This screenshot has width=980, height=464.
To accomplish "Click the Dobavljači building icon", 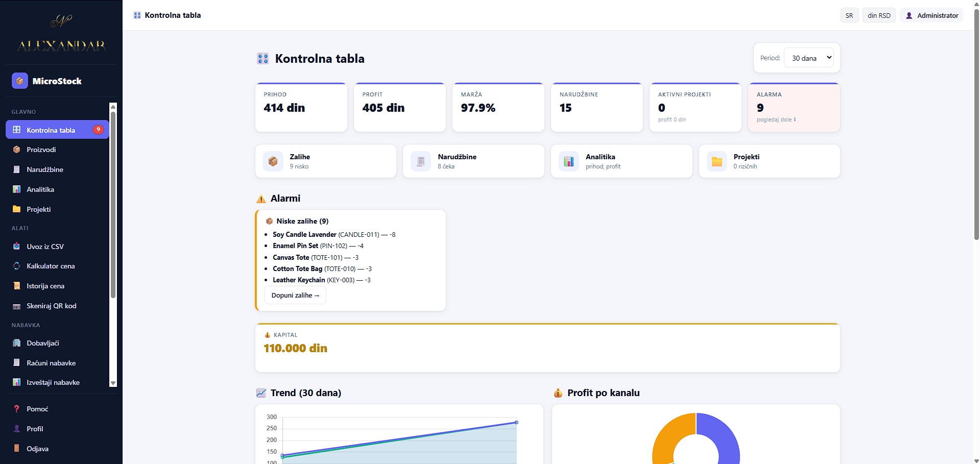I will coord(17,343).
